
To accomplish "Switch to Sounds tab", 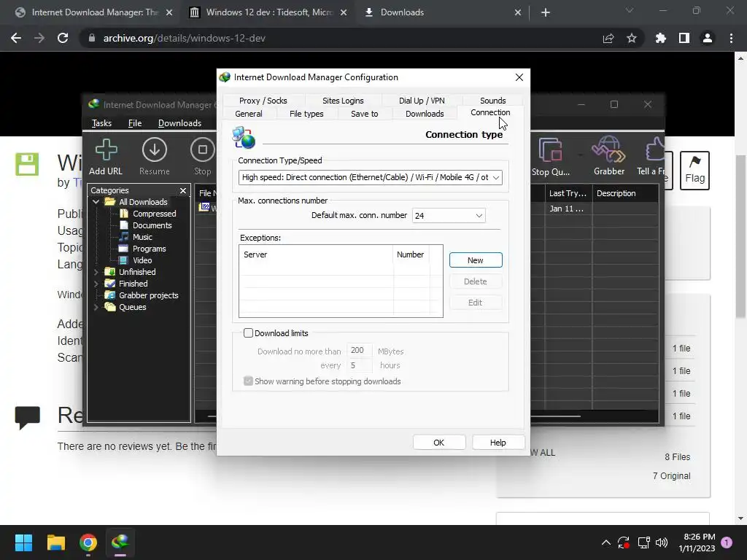I will tap(492, 101).
